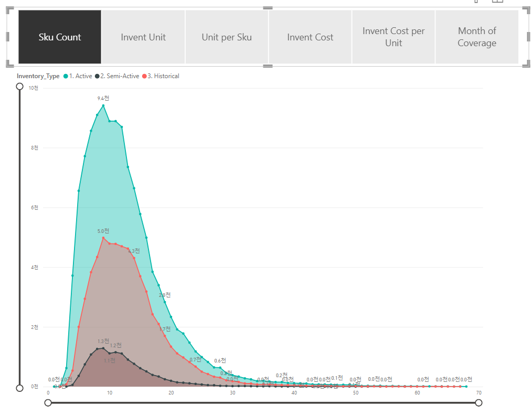
Task: Click the 1.3천 Semi-Active peak label
Action: (103, 341)
